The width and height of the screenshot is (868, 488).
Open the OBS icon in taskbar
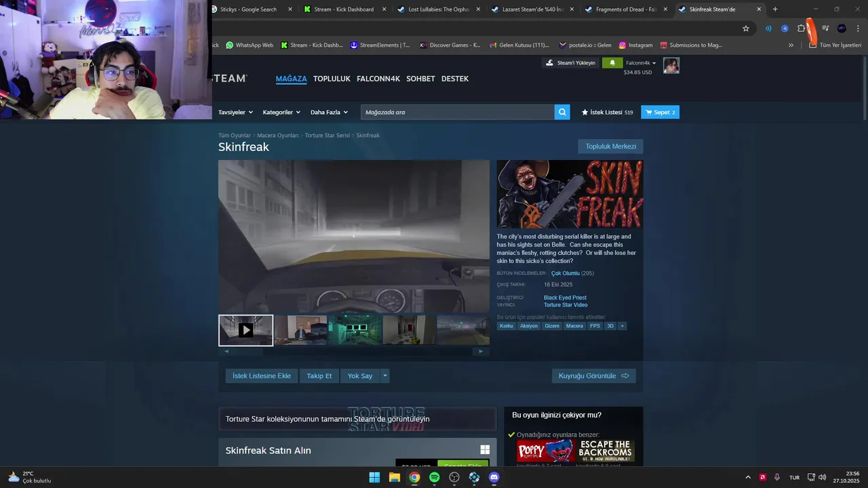[454, 477]
